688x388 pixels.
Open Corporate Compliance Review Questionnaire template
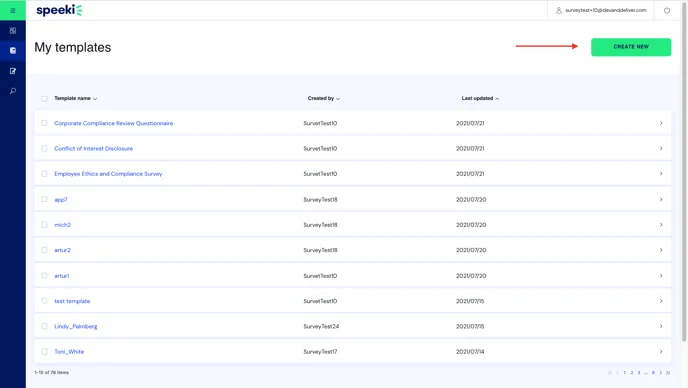coord(114,123)
